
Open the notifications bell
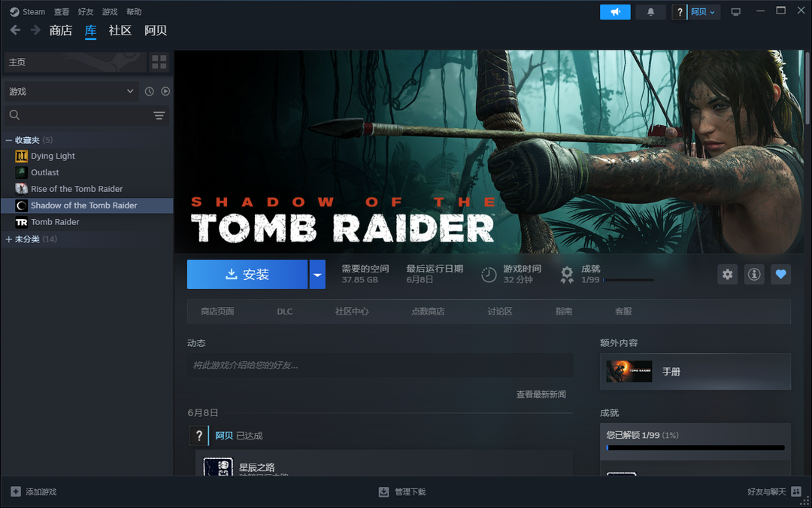point(650,12)
